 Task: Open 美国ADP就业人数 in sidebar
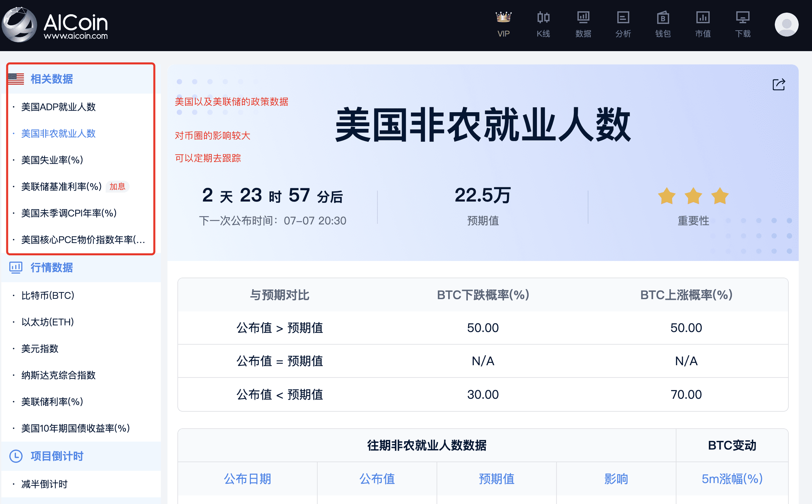pyautogui.click(x=58, y=107)
